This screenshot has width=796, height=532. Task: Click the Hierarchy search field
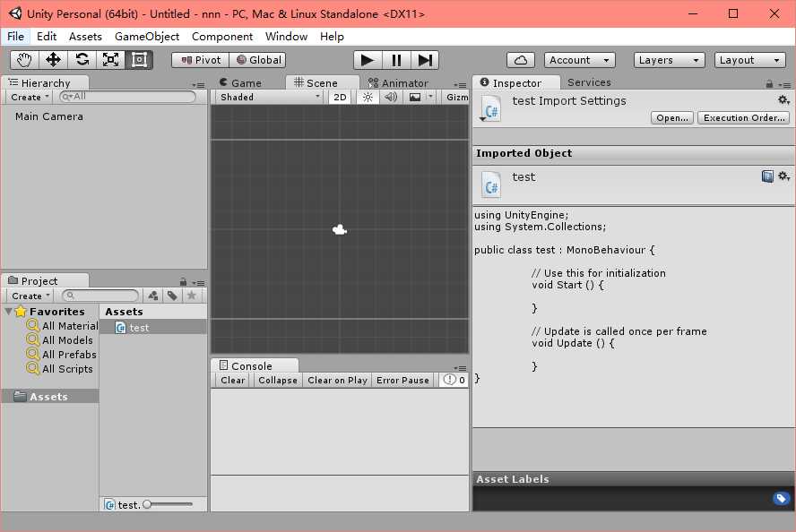(127, 97)
